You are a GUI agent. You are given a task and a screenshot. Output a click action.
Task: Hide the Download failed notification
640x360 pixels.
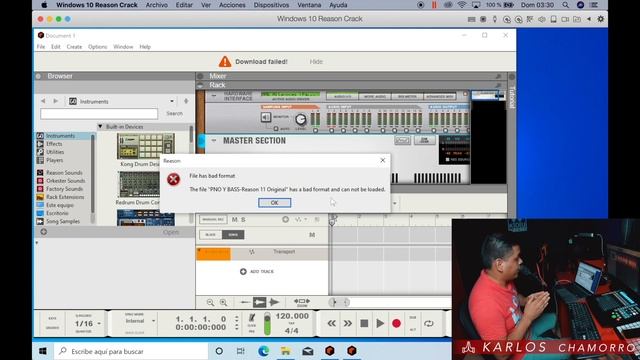[316, 62]
